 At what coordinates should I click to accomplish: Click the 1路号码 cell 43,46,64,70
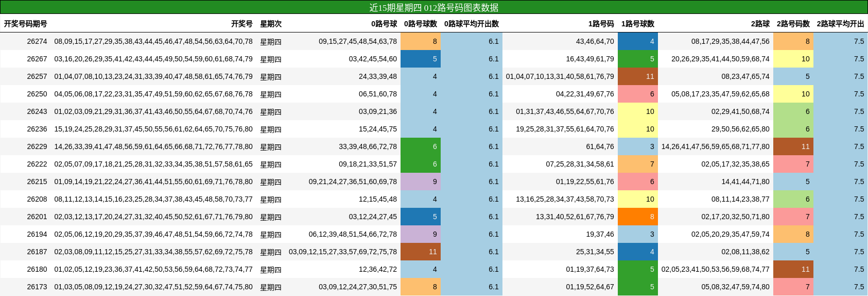point(595,41)
